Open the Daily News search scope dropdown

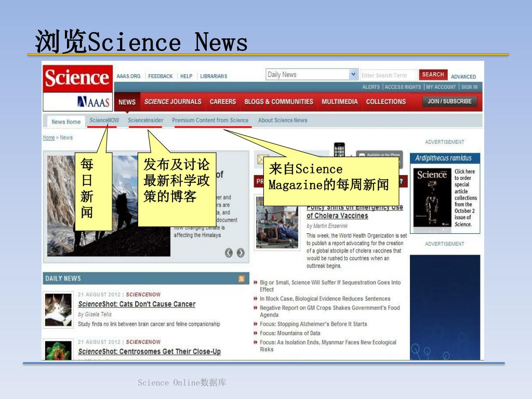pos(312,75)
